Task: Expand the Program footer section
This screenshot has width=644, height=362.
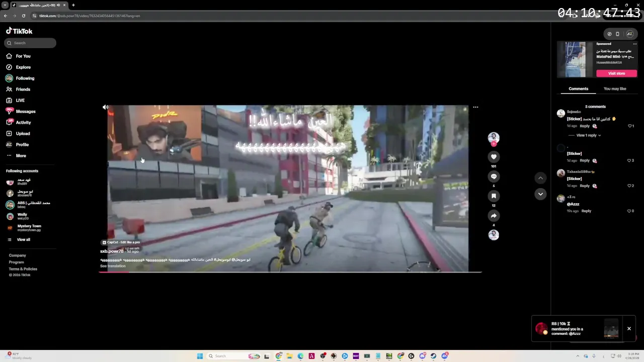Action: [16, 262]
